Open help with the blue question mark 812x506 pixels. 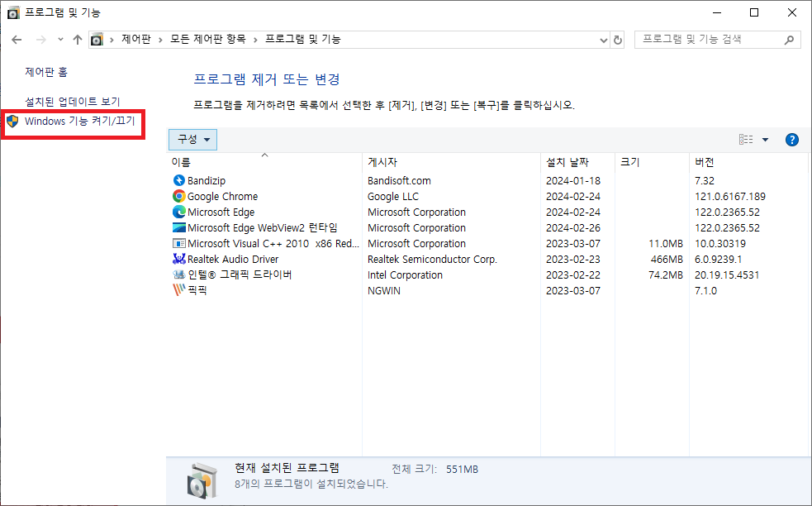(792, 140)
